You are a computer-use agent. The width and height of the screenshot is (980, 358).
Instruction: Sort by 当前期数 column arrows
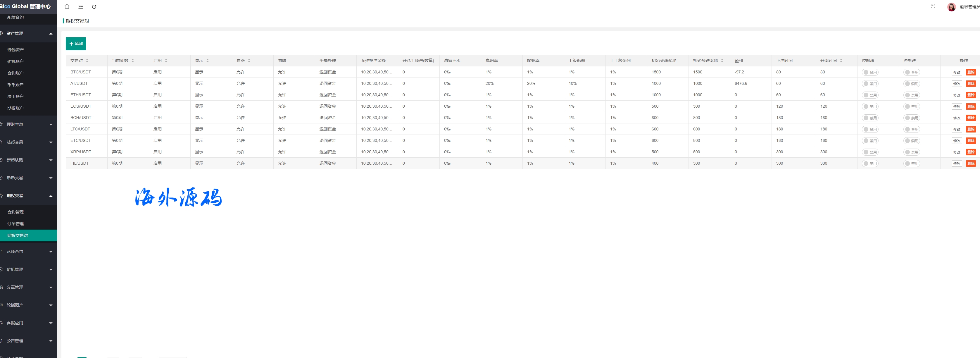coord(132,61)
